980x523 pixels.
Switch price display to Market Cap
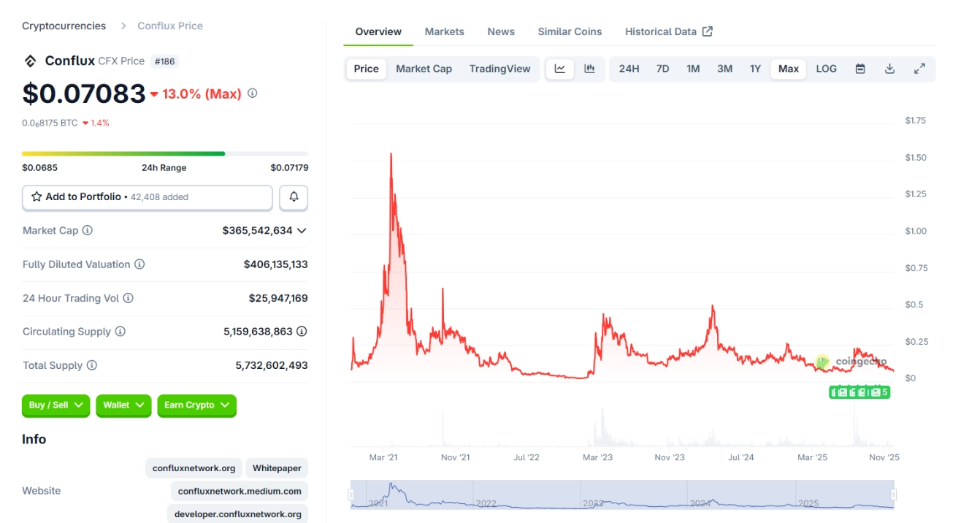pyautogui.click(x=424, y=69)
